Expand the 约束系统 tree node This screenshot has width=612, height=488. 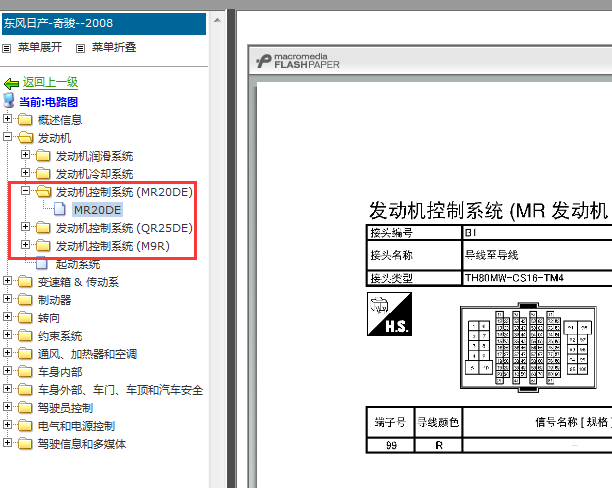[x=7, y=335]
